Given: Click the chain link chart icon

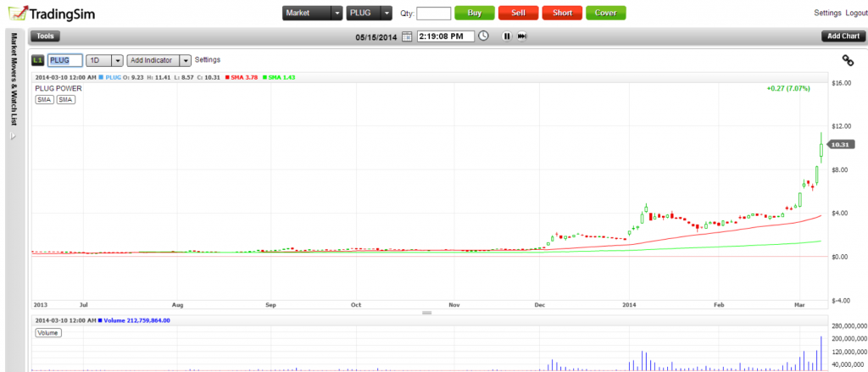Looking at the screenshot, I should (848, 60).
